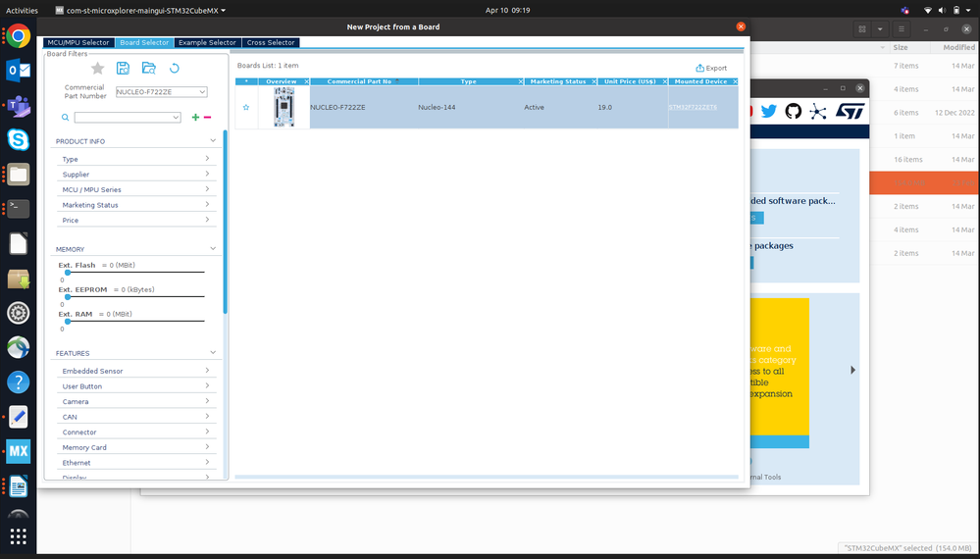Click the Board Filters panel vertical scrollbar
This screenshot has height=559, width=980.
225,222
